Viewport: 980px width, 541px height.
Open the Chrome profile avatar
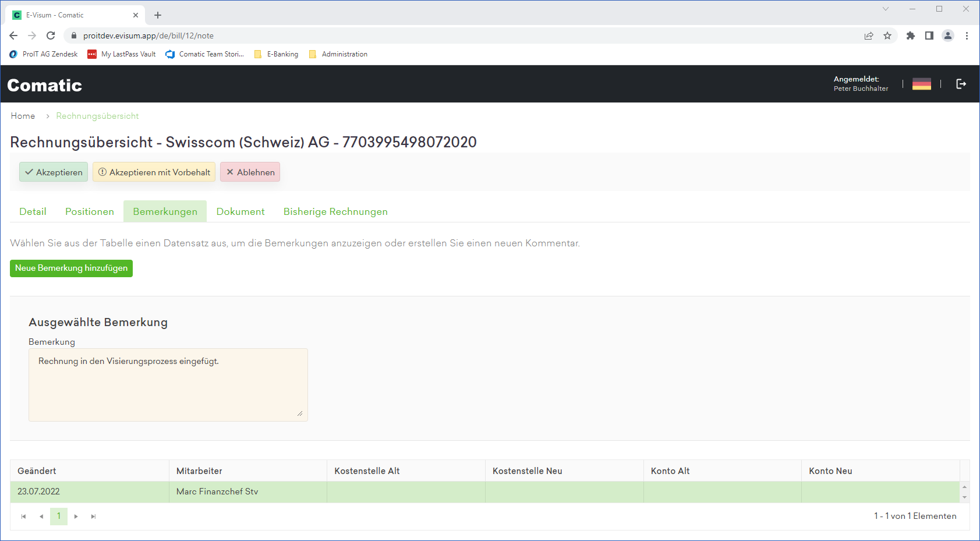948,36
